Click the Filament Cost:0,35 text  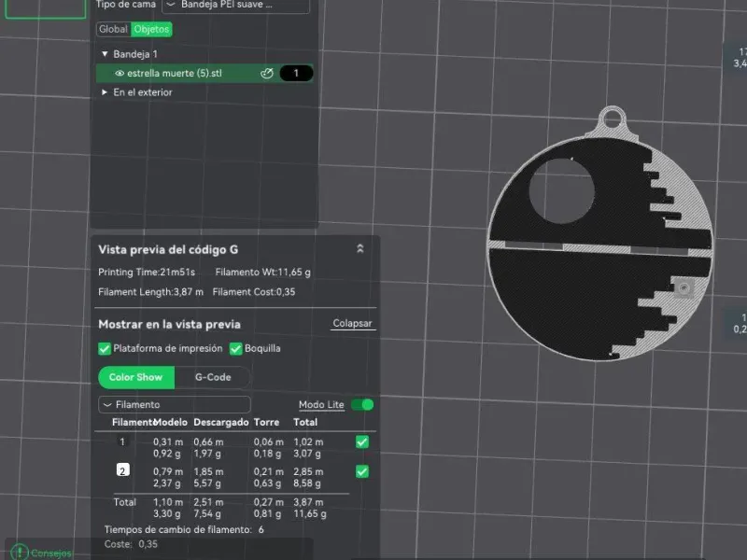click(254, 292)
